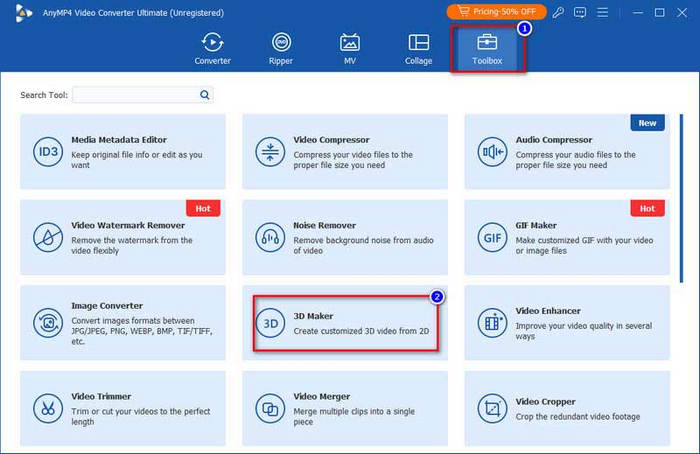Open the Video Enhancer title
The image size is (700, 454).
[x=548, y=311]
